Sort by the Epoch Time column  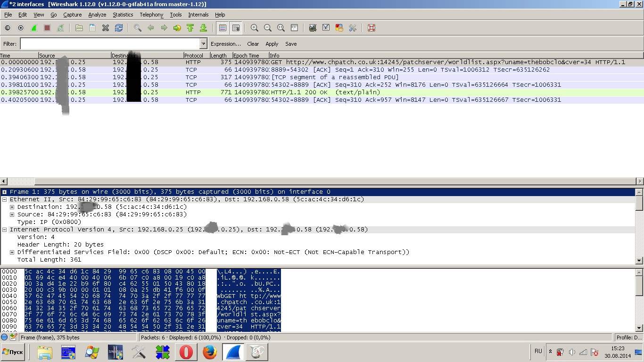(x=250, y=56)
